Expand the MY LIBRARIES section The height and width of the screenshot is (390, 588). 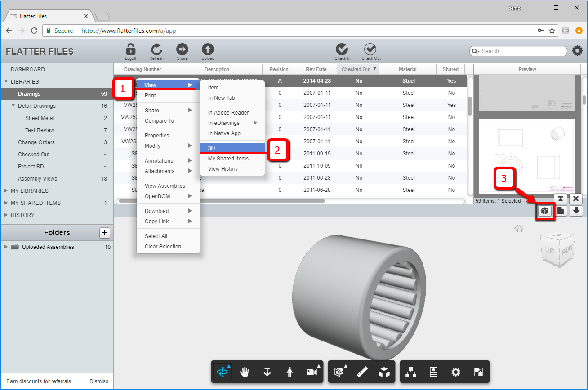point(6,191)
